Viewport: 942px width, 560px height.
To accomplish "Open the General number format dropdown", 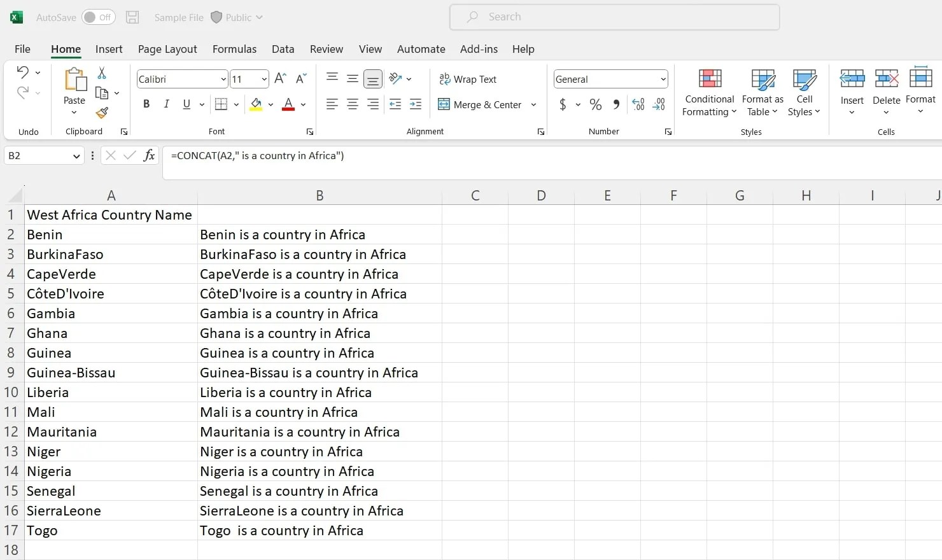I will pyautogui.click(x=663, y=79).
